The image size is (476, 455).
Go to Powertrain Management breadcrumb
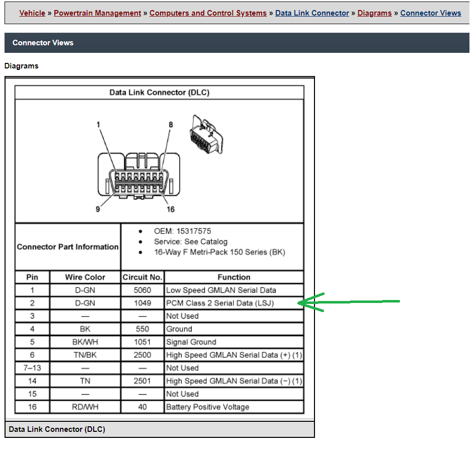coord(98,13)
